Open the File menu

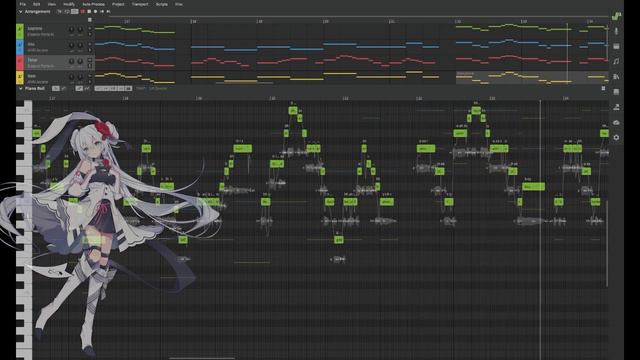tap(23, 4)
